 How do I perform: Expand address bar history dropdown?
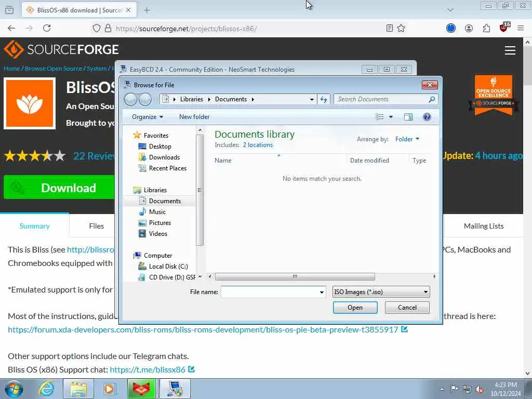312,99
